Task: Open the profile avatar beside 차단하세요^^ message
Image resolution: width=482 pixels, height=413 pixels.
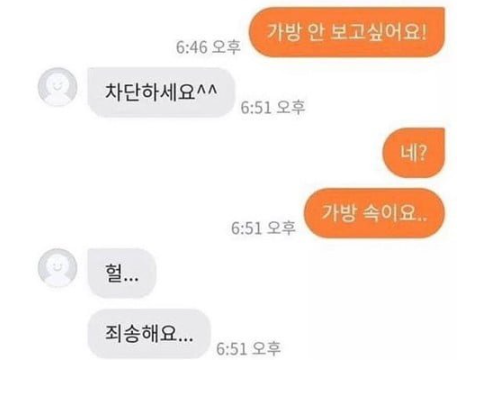Action: (57, 87)
